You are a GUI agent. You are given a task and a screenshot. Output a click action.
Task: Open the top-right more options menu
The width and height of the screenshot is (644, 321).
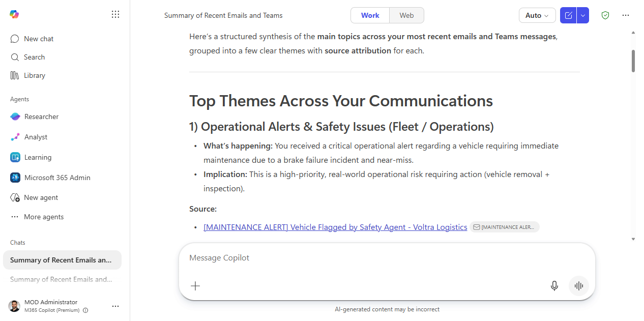coord(626,15)
